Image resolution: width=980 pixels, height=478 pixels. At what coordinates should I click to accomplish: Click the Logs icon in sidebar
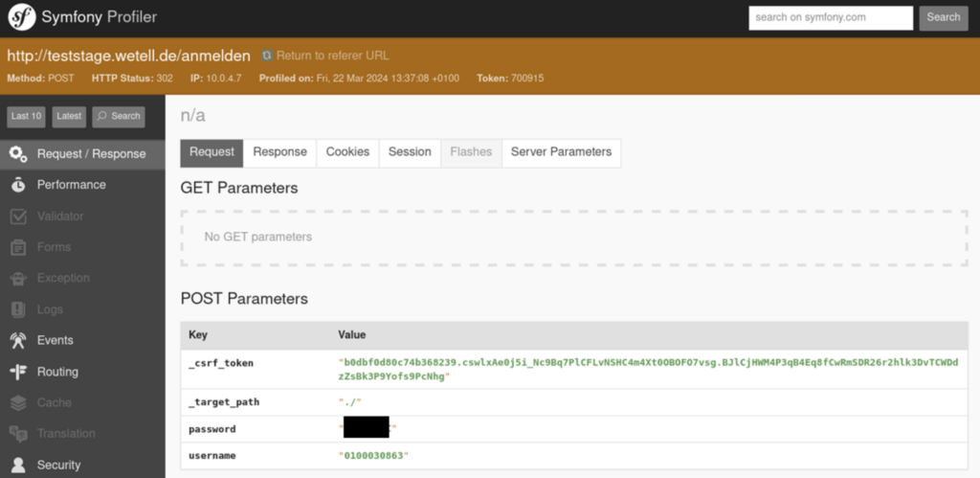click(x=18, y=309)
